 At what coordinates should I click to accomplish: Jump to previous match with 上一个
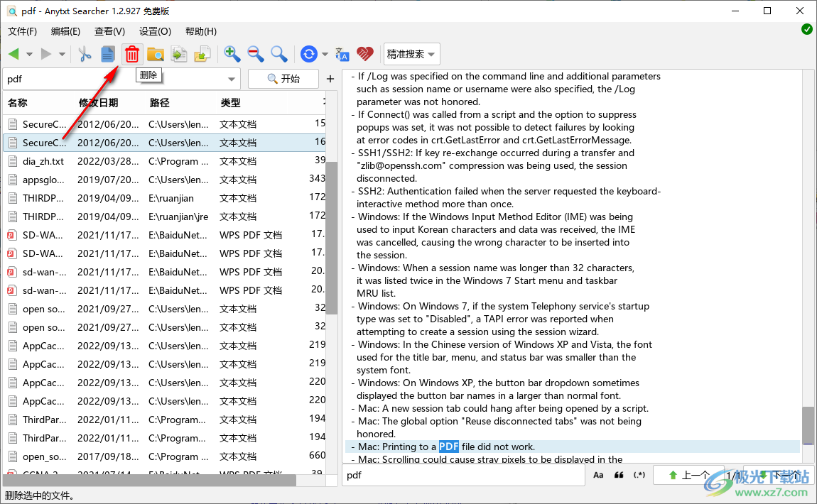(x=688, y=474)
